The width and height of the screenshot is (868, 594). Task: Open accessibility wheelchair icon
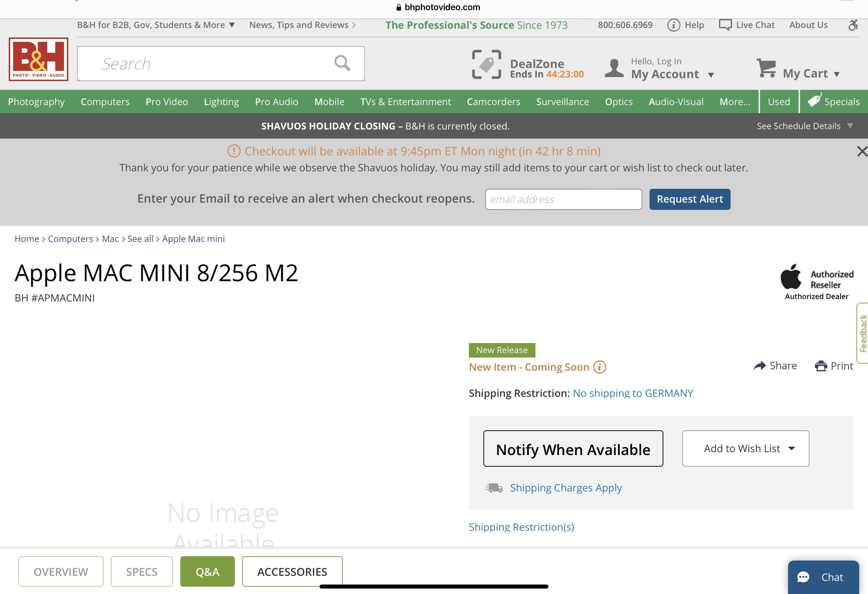tap(853, 25)
